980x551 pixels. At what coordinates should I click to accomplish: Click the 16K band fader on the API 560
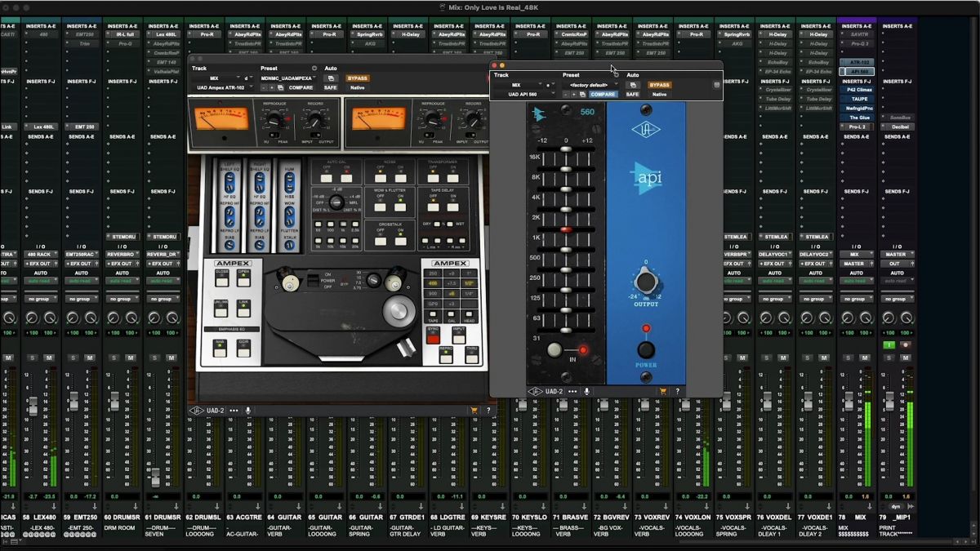(x=564, y=148)
